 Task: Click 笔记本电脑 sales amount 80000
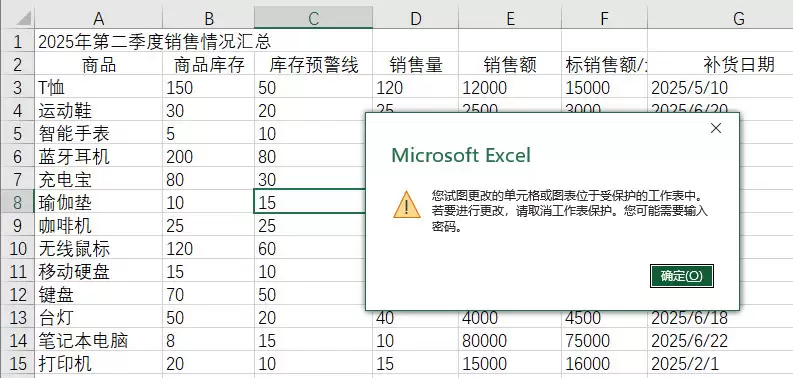[510, 341]
